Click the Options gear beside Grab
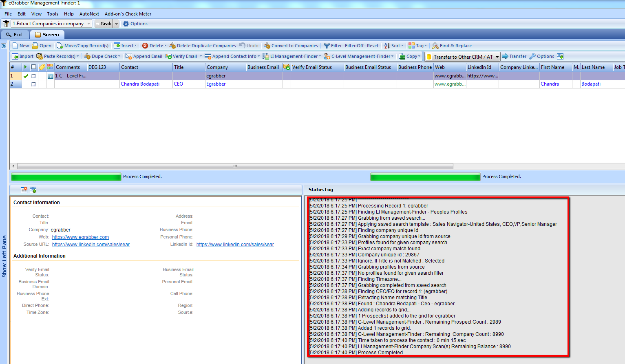625x364 pixels. click(x=126, y=24)
